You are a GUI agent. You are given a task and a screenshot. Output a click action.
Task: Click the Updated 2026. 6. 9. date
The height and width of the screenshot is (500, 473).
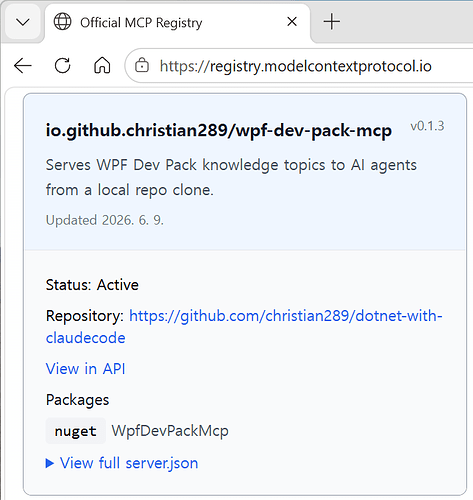[105, 220]
